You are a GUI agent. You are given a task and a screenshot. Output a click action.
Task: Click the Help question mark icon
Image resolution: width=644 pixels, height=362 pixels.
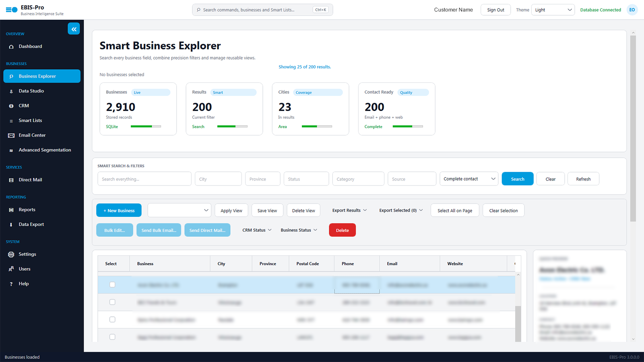coord(11,284)
